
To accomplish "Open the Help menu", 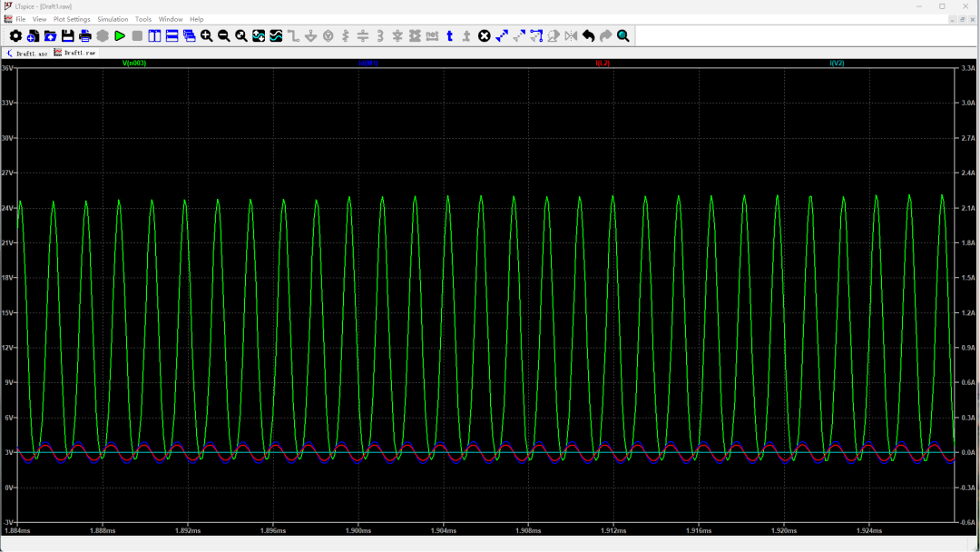I will tap(197, 19).
